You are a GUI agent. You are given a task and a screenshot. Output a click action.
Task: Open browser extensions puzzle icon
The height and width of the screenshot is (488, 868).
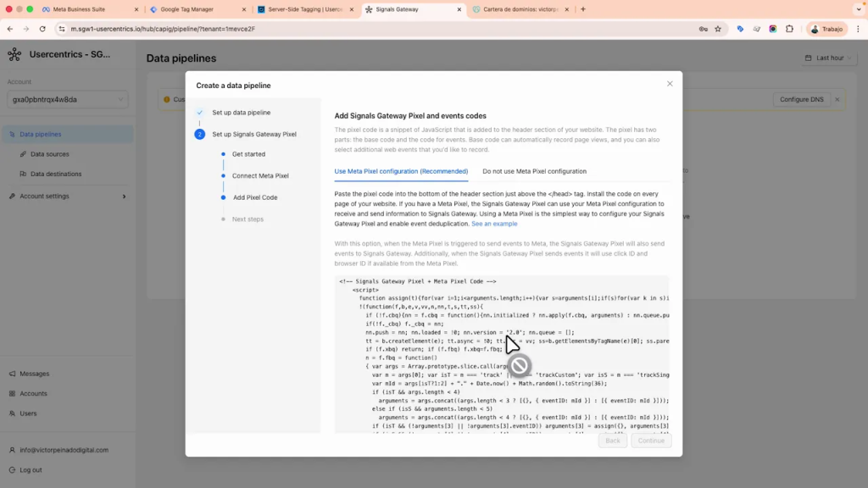pyautogui.click(x=789, y=29)
